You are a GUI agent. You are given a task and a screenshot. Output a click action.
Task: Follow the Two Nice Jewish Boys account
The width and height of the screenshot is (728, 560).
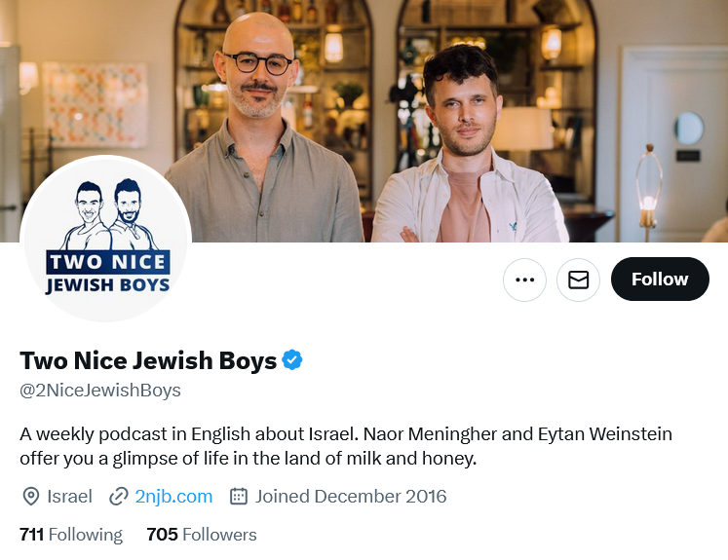click(660, 280)
